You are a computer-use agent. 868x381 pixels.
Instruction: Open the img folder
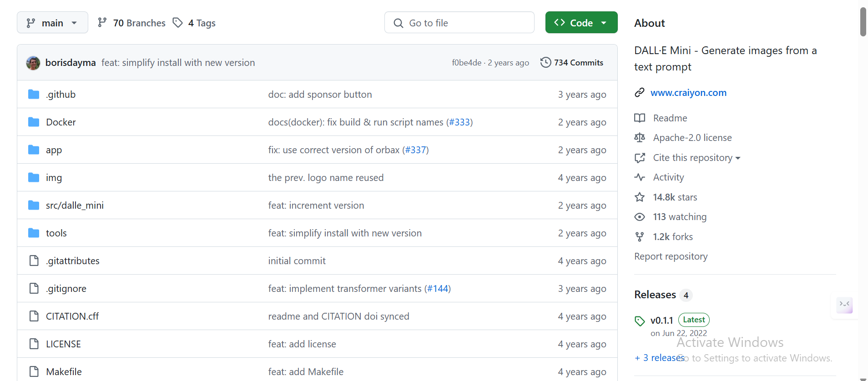tap(54, 178)
